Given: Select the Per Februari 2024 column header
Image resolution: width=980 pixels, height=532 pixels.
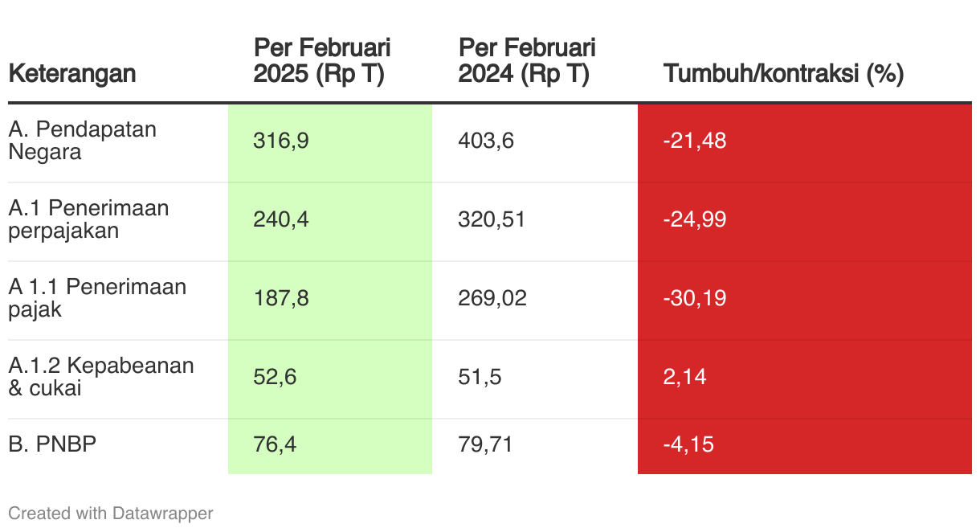Looking at the screenshot, I should (x=527, y=60).
